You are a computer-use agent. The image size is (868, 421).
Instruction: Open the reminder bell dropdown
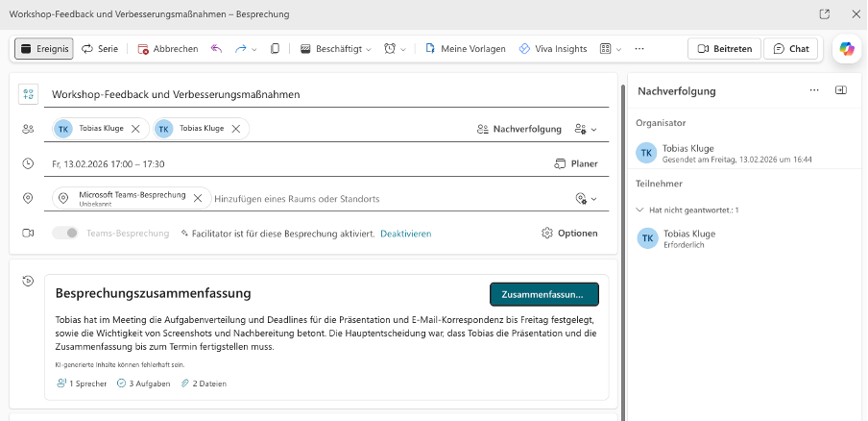tap(395, 49)
